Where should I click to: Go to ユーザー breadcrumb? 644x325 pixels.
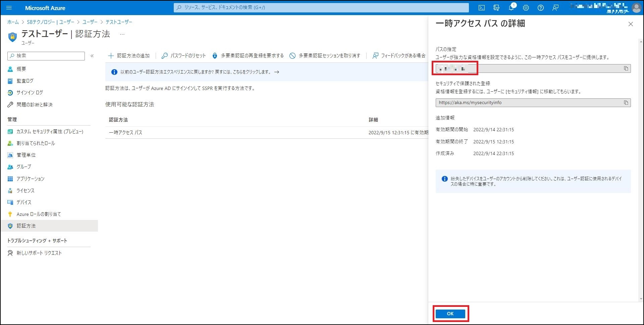pyautogui.click(x=90, y=22)
